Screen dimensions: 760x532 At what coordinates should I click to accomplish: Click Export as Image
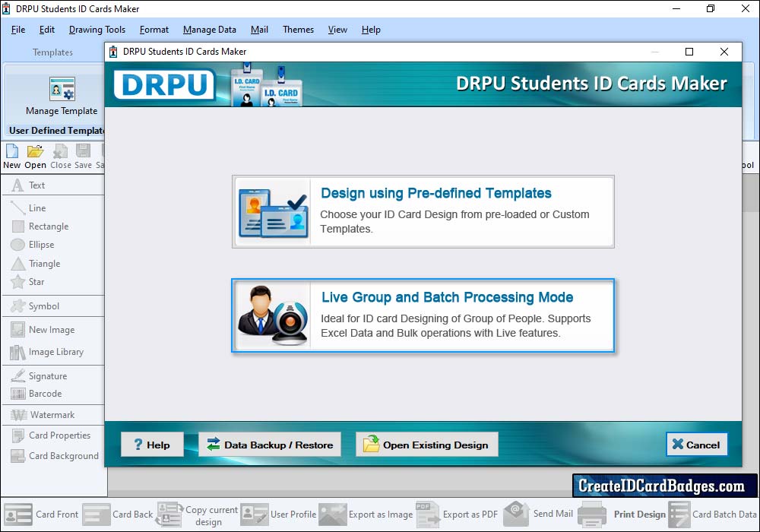tap(366, 515)
